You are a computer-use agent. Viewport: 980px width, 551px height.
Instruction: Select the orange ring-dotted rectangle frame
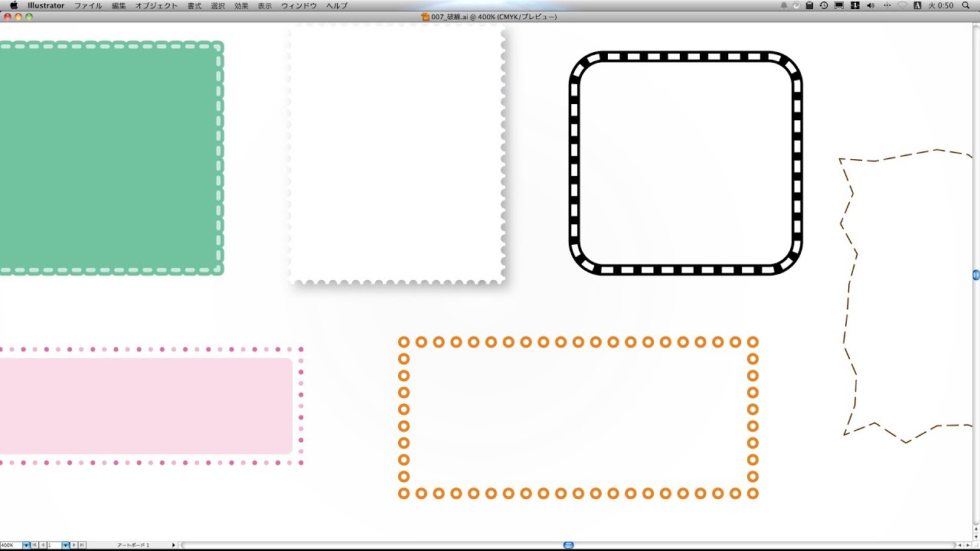click(578, 417)
